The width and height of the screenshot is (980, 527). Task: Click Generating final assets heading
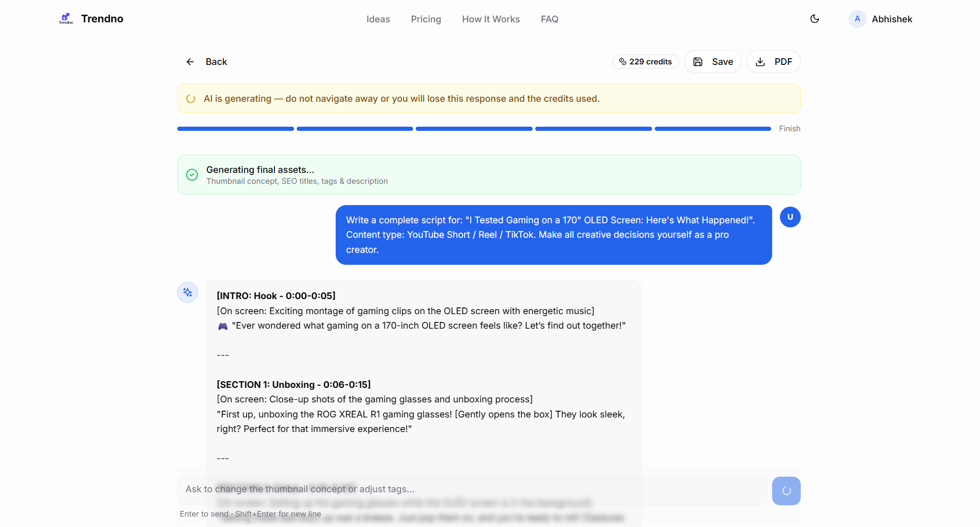260,170
